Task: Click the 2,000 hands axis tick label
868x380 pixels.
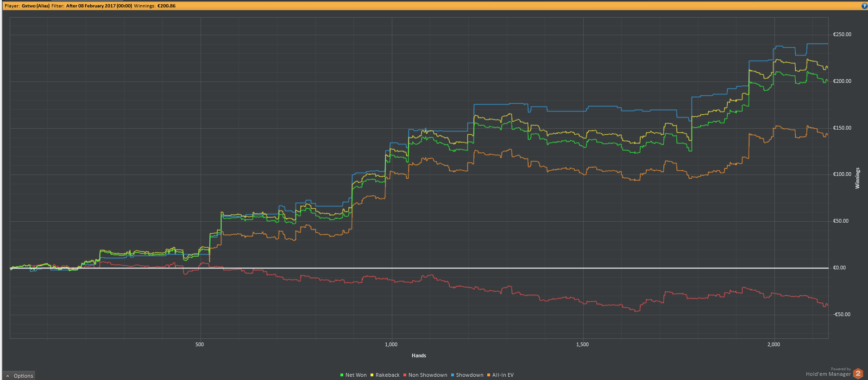Action: click(x=774, y=344)
